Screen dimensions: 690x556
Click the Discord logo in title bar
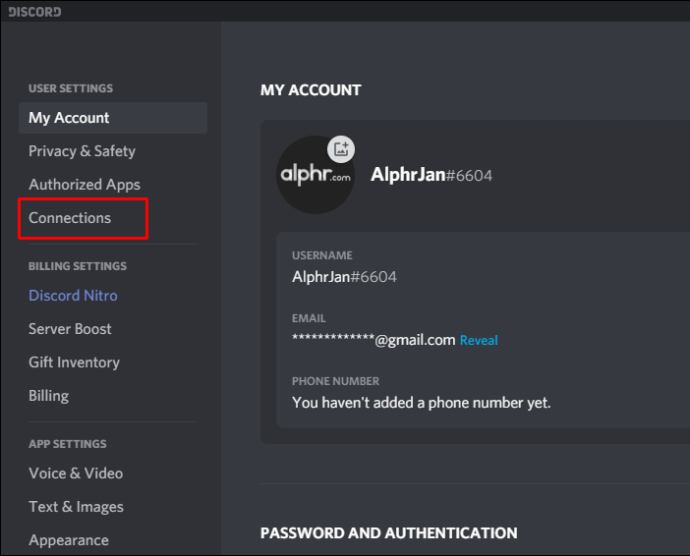(35, 12)
